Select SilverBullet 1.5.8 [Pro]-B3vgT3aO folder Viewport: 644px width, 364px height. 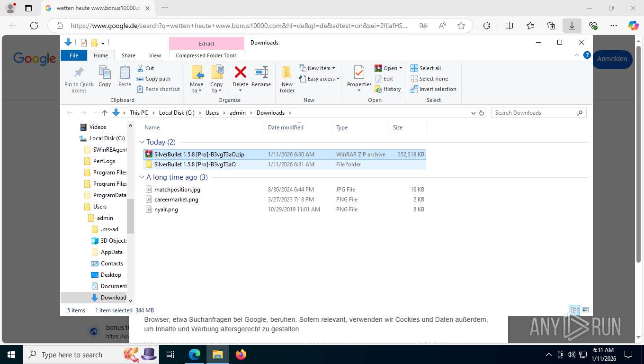point(285,164)
